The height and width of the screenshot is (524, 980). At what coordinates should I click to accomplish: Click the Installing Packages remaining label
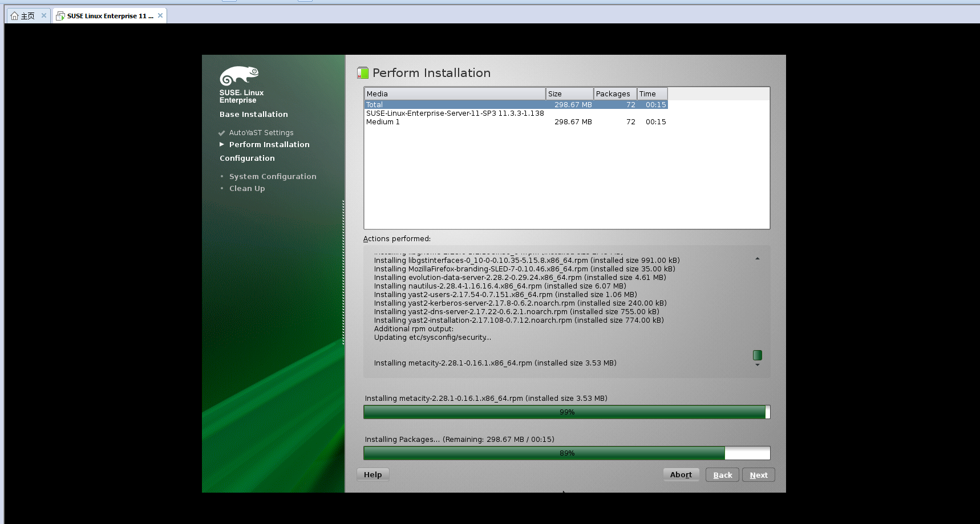pos(460,440)
